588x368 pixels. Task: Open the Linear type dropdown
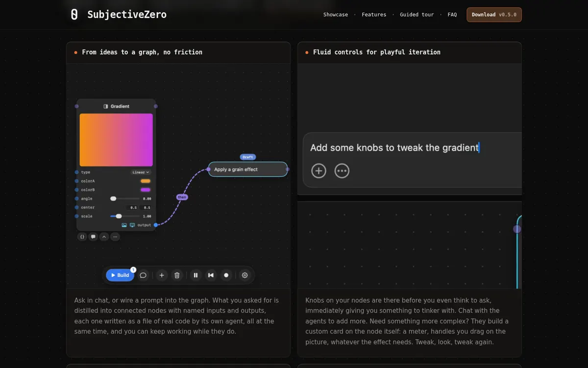141,172
